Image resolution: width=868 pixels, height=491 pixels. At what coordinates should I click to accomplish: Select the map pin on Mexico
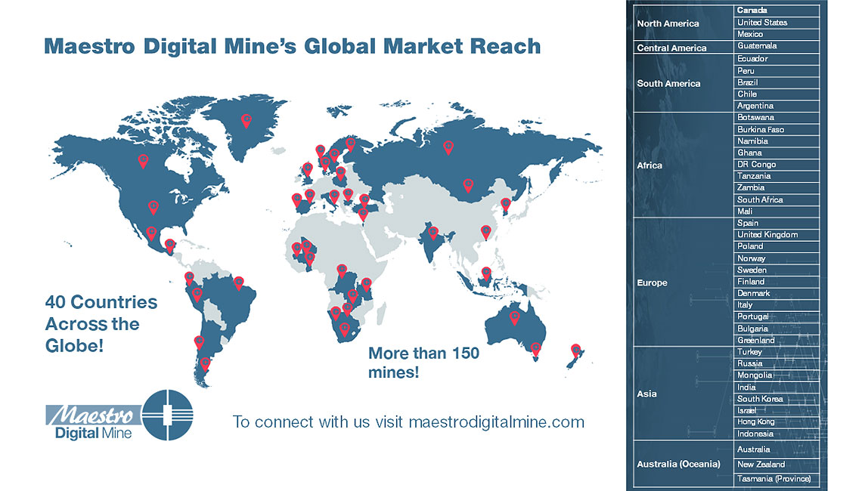click(x=152, y=233)
